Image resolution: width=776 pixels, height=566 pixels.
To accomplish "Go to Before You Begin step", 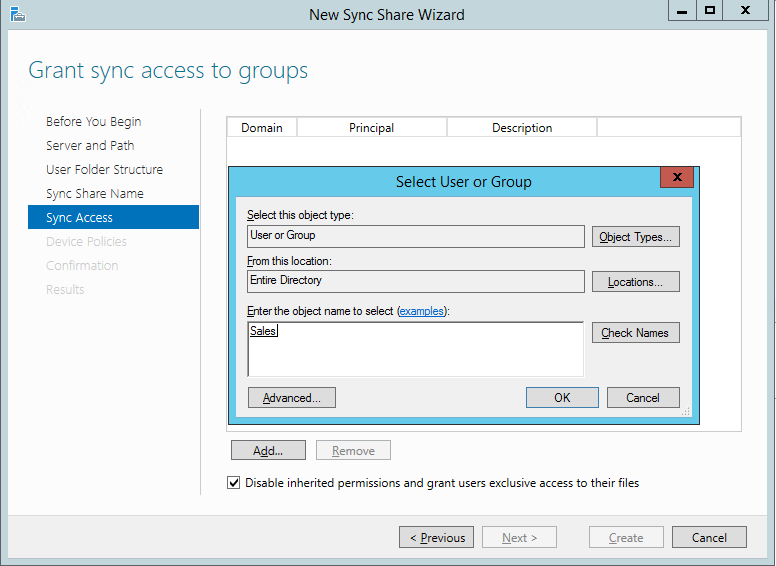I will point(93,122).
